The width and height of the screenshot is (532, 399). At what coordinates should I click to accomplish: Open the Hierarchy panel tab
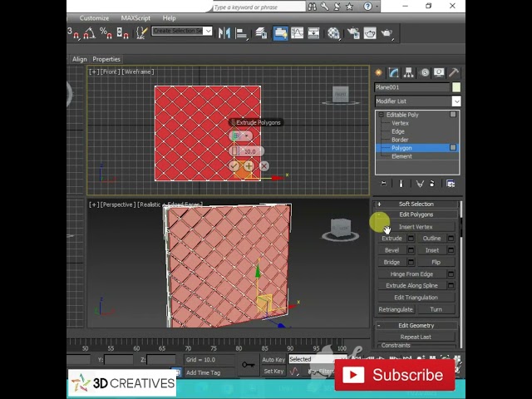[x=408, y=72]
